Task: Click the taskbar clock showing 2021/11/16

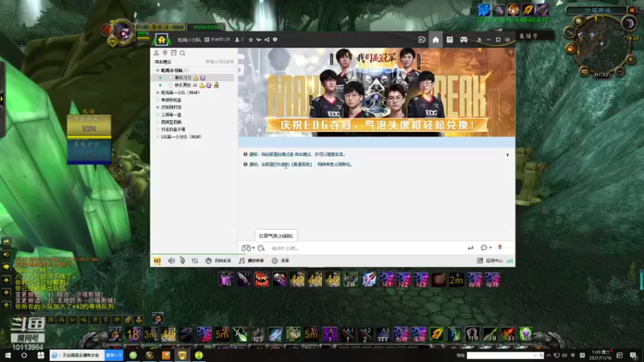Action: tap(601, 356)
